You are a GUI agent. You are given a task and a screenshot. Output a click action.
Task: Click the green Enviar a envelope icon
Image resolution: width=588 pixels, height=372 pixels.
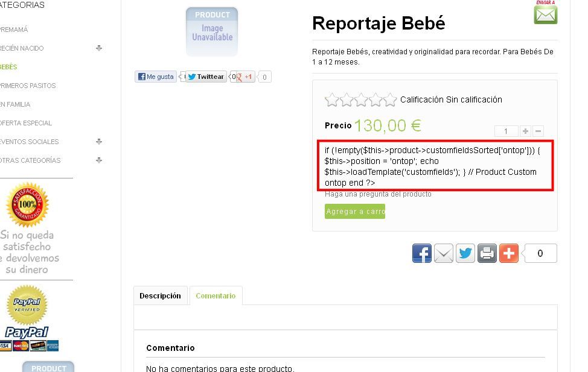(x=545, y=14)
